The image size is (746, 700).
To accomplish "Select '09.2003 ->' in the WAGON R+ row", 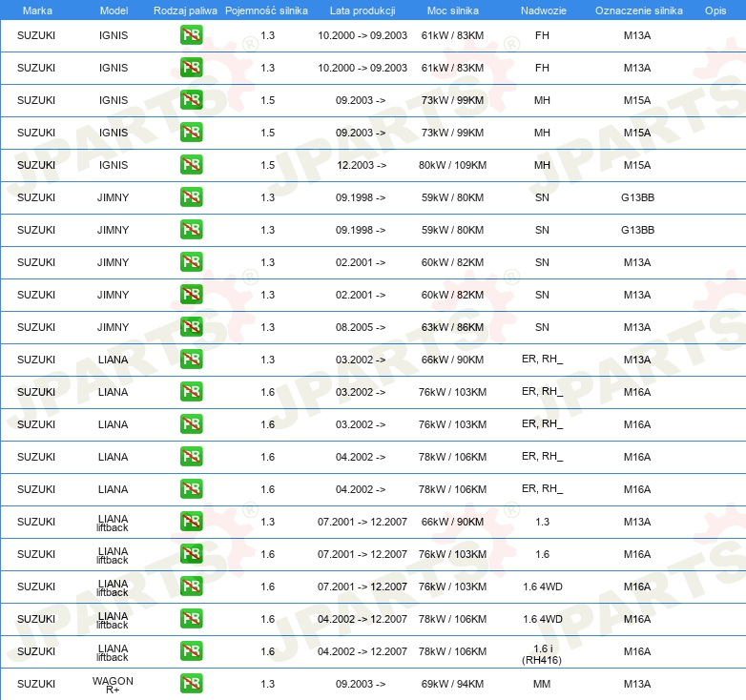I will tap(361, 684).
